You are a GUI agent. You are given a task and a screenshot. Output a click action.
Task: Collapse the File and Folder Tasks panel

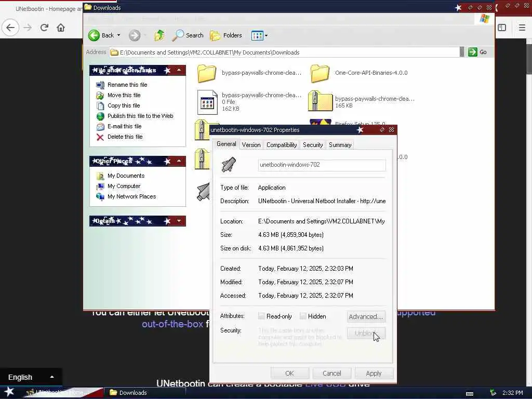point(179,70)
